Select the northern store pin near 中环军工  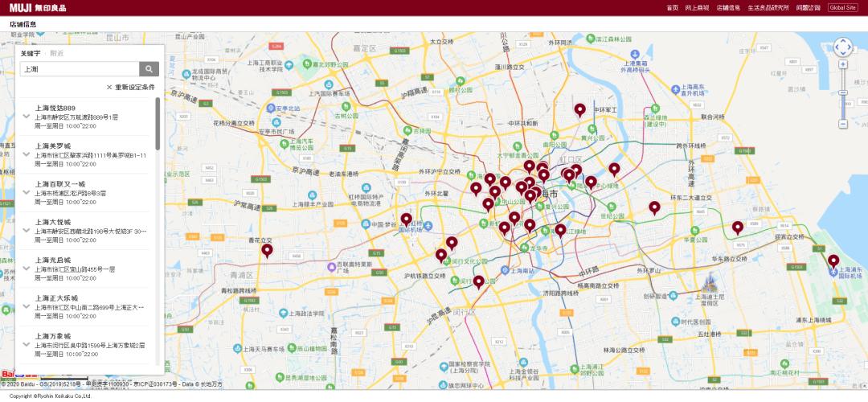click(x=579, y=109)
